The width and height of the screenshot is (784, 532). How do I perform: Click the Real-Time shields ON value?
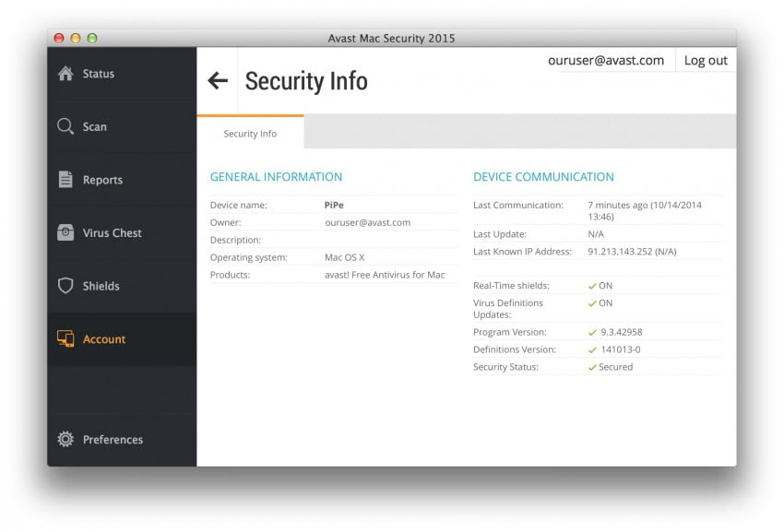(605, 286)
